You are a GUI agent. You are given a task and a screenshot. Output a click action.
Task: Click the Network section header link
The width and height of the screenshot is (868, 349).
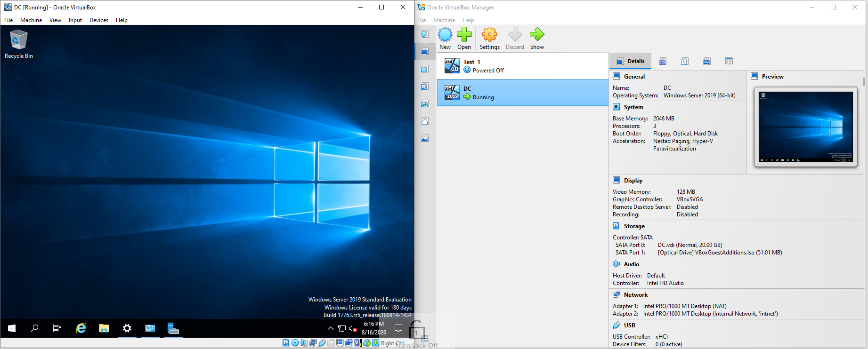point(636,295)
